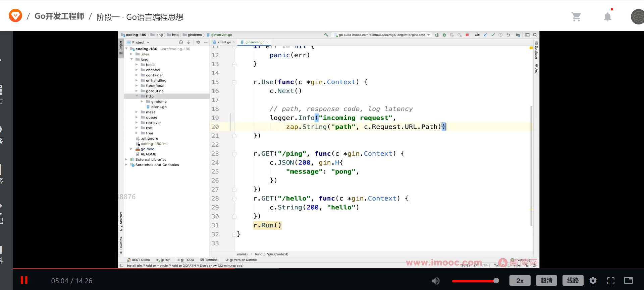Seek on the video progress bar

[276, 269]
